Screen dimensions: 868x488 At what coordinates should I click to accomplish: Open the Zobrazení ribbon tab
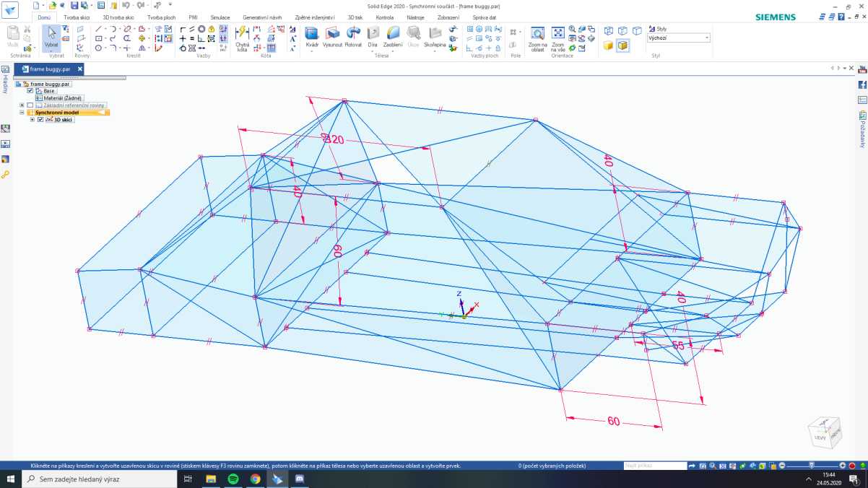point(448,17)
